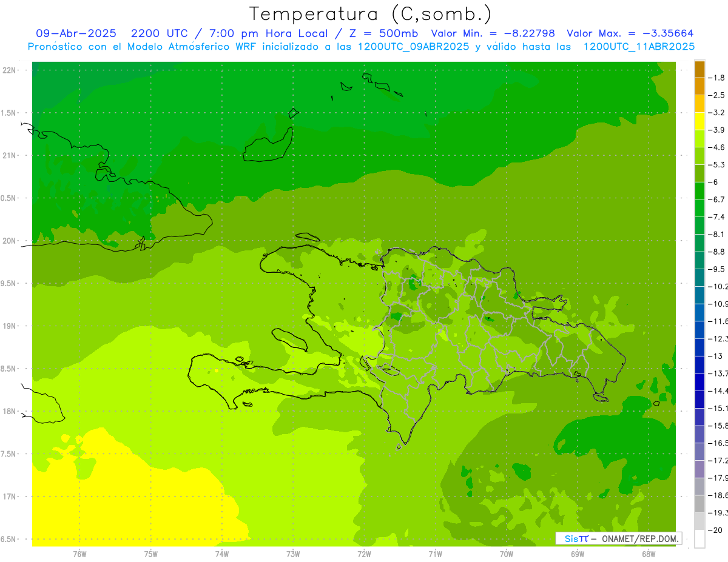Click the title "Temperatura (C,somb.)"
The image size is (728, 562).
tap(370, 14)
